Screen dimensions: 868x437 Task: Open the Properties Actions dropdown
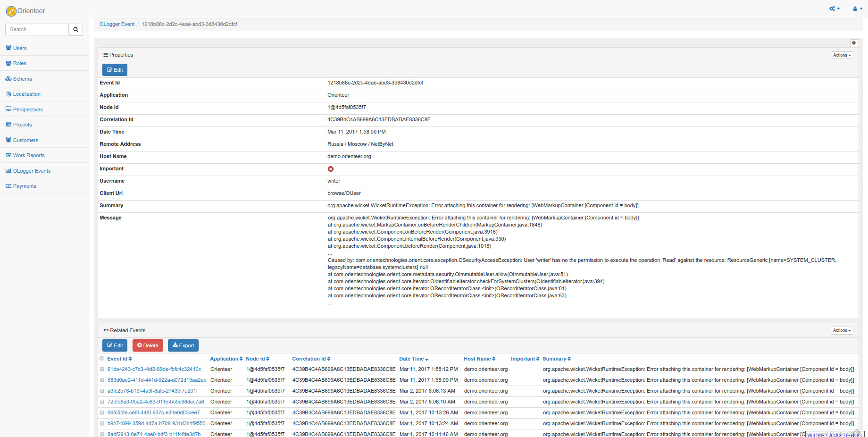(842, 55)
